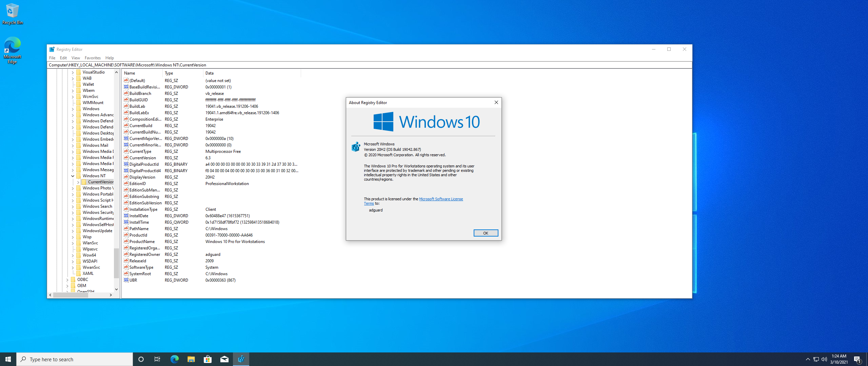Image resolution: width=868 pixels, height=366 pixels.
Task: Click the Windows NT folder icon
Action: [x=79, y=176]
